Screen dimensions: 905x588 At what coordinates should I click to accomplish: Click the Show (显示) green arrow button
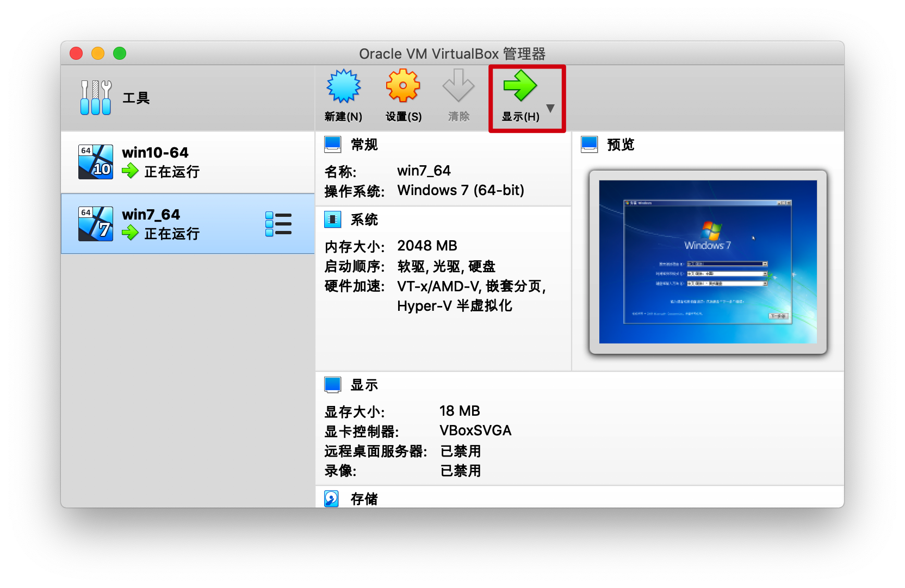520,96
